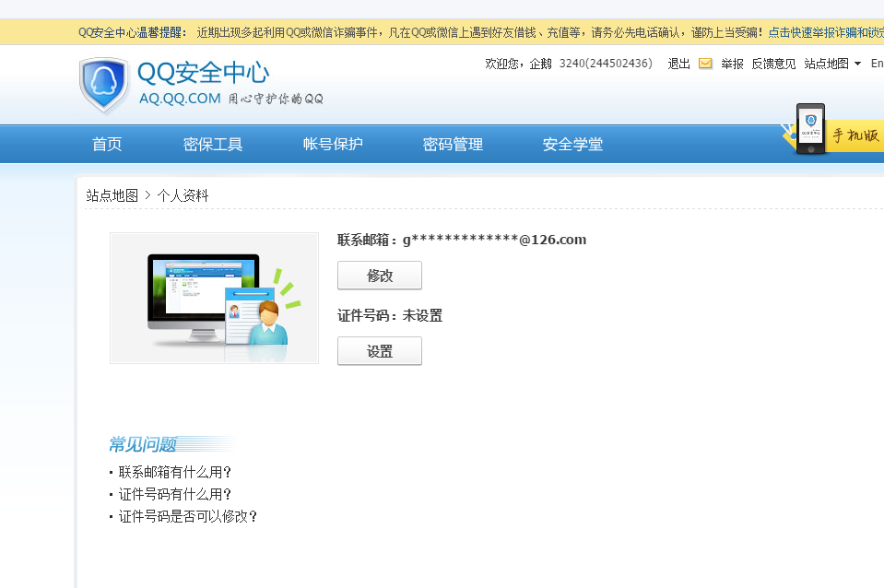Click the mobile phone version icon
This screenshot has width=884, height=588.
pos(810,128)
